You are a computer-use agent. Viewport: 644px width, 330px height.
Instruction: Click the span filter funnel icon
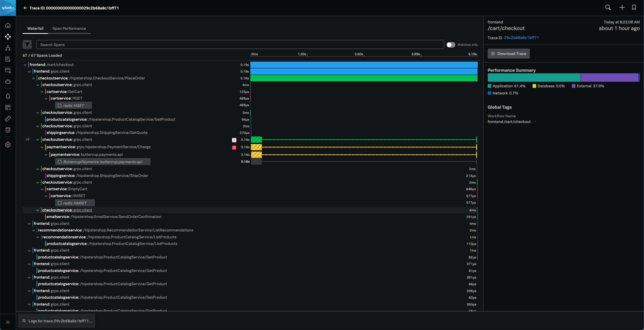27,44
